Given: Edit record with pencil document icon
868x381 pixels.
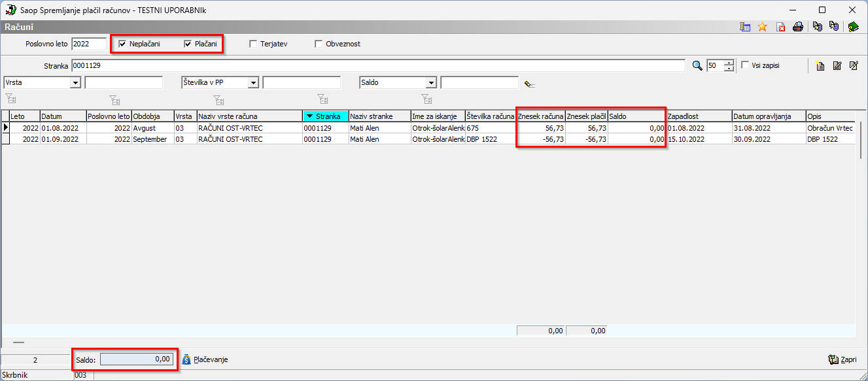Looking at the screenshot, I should (837, 65).
